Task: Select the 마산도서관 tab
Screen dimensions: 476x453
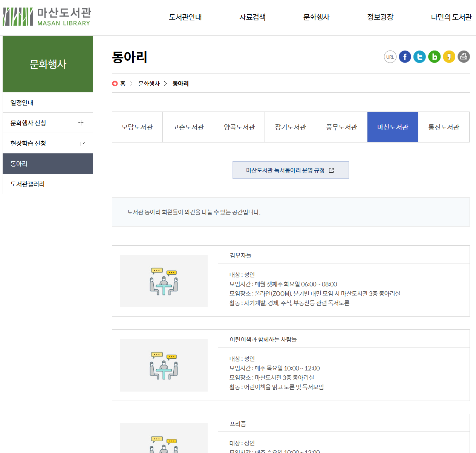Action: (393, 127)
